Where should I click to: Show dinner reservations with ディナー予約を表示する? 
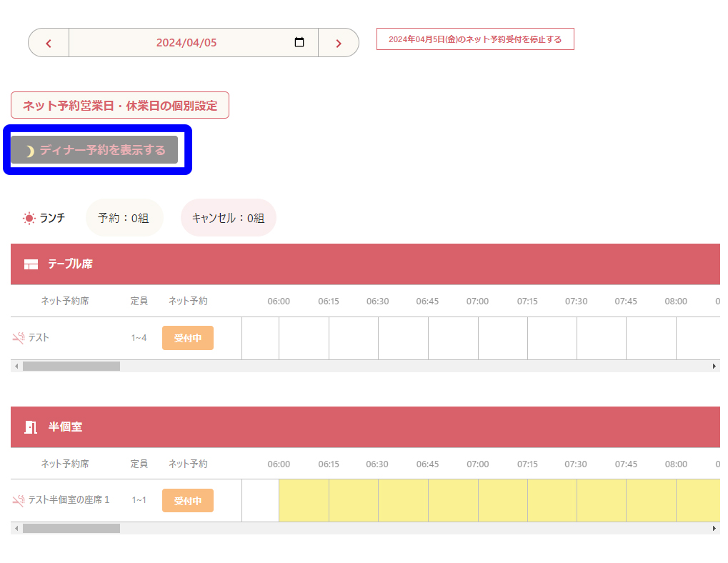tap(94, 150)
